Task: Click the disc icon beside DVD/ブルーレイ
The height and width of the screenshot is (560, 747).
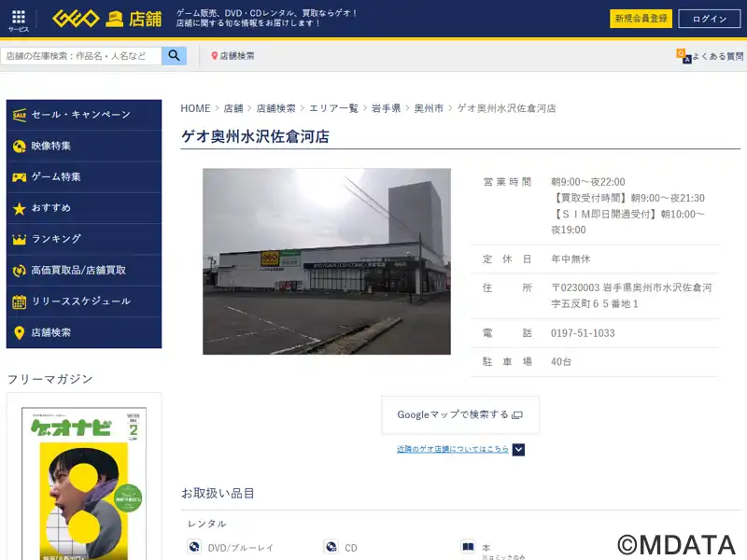Action: 194,546
